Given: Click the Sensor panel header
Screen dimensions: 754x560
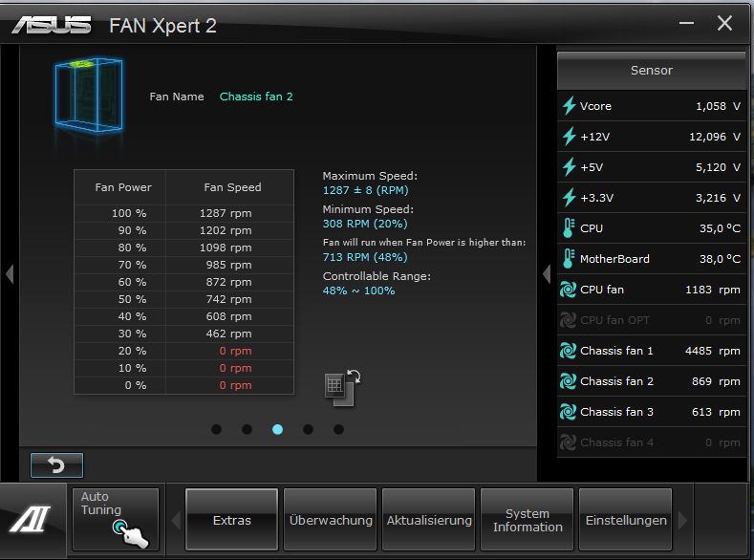Looking at the screenshot, I should coord(651,70).
